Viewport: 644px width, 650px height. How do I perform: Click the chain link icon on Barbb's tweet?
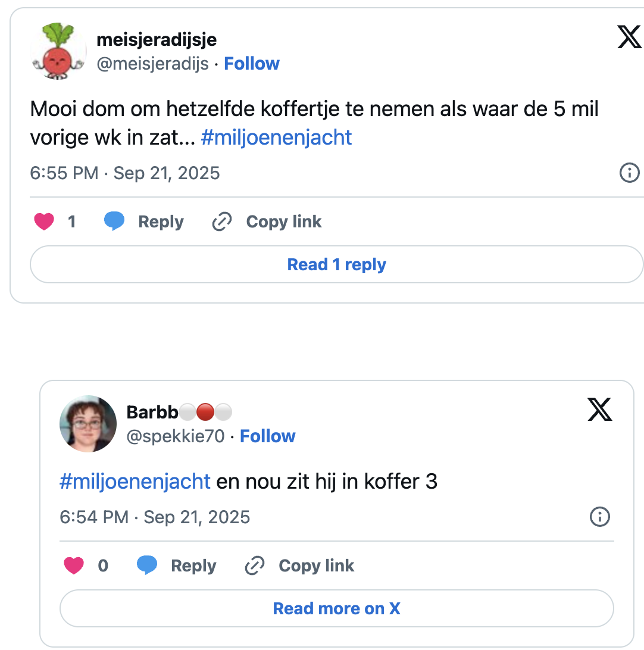(x=255, y=565)
